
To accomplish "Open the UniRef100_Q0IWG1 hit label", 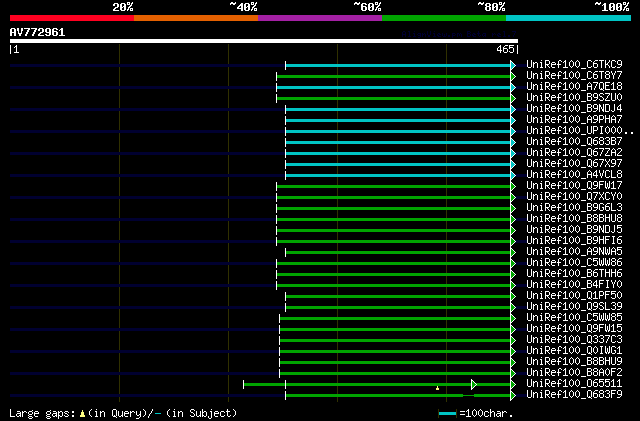I will pos(574,351).
